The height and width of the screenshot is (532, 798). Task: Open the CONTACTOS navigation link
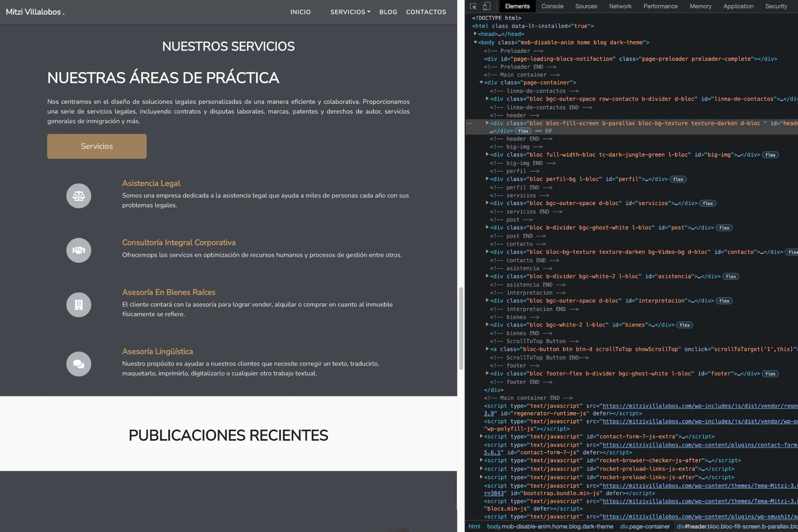pos(426,12)
